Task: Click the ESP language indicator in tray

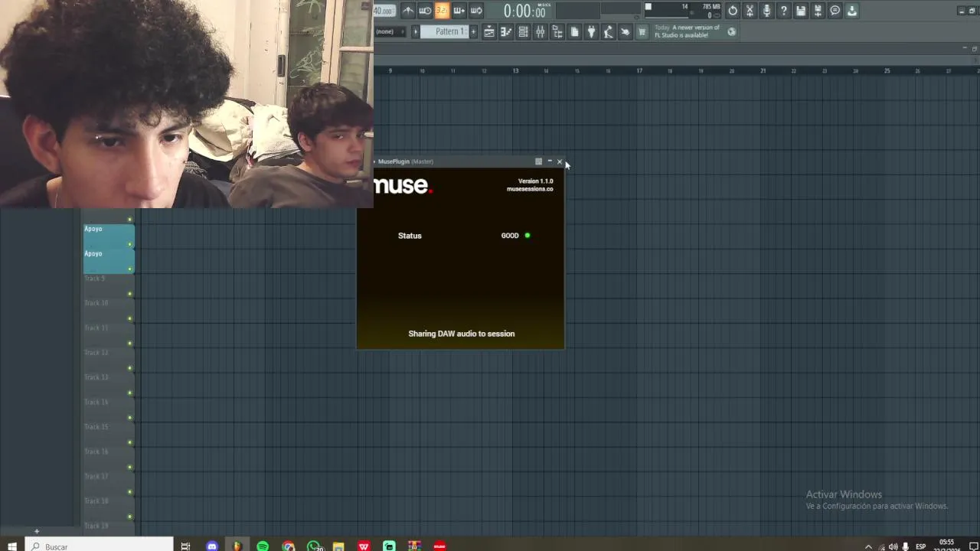Action: (921, 546)
